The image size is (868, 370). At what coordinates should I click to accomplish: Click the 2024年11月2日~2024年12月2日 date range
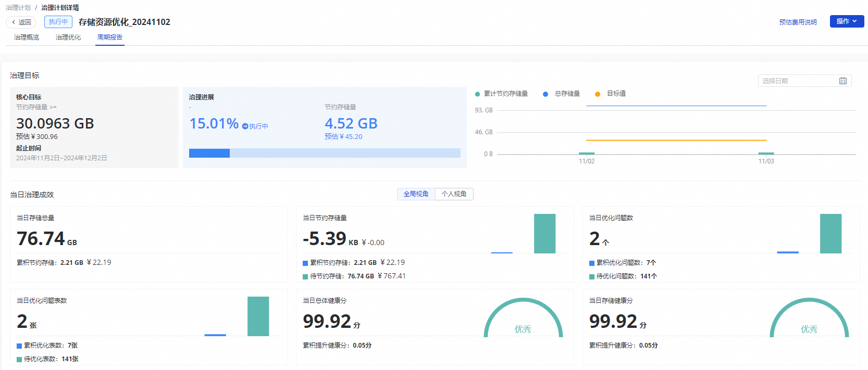(x=61, y=158)
